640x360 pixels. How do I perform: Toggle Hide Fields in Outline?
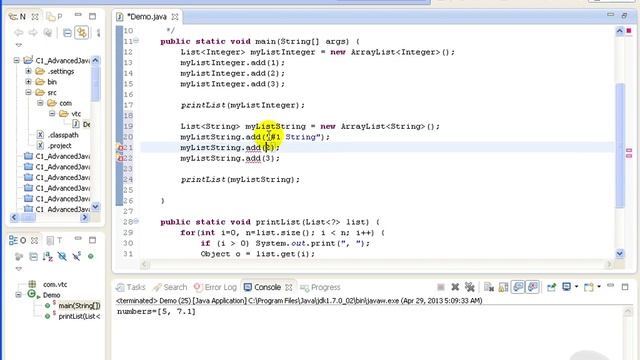[62, 256]
